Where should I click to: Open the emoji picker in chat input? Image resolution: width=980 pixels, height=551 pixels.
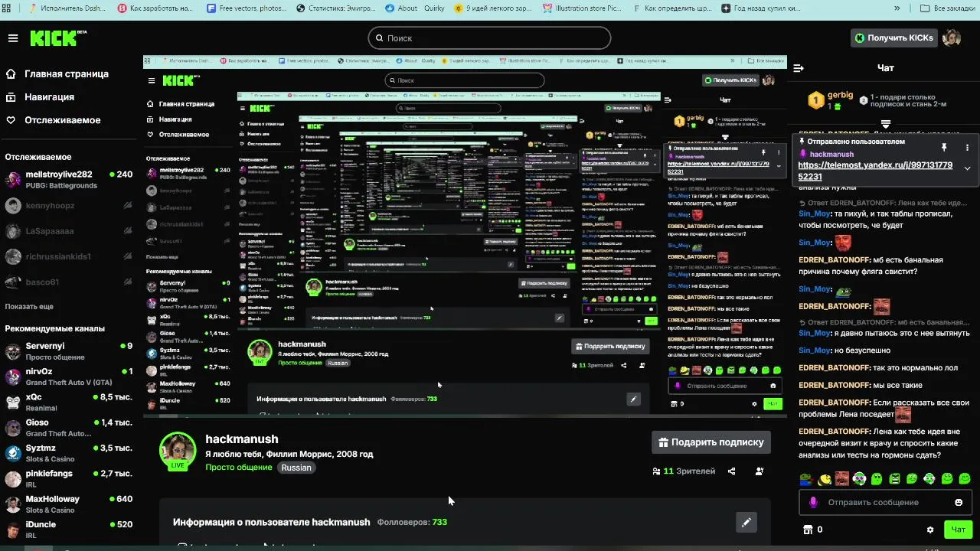tap(959, 502)
